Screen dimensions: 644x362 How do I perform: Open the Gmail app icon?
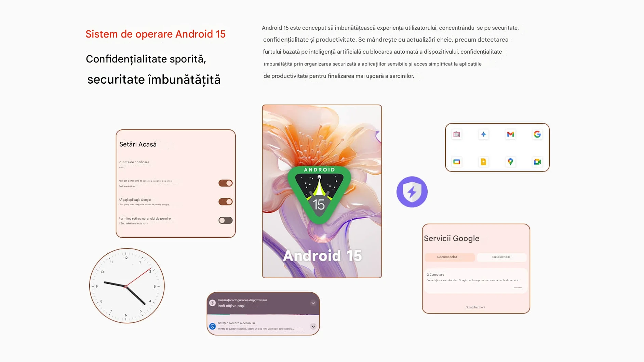pos(510,134)
